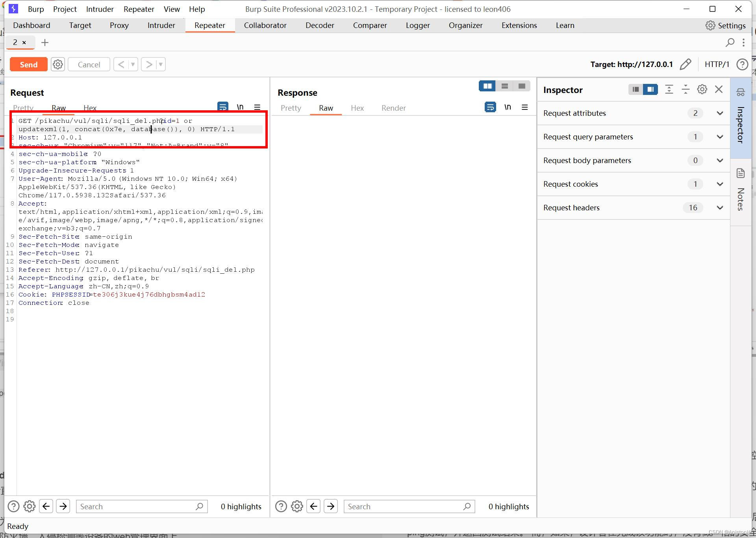This screenshot has height=538, width=756.
Task: Toggle request word wrap icon
Action: pos(222,107)
